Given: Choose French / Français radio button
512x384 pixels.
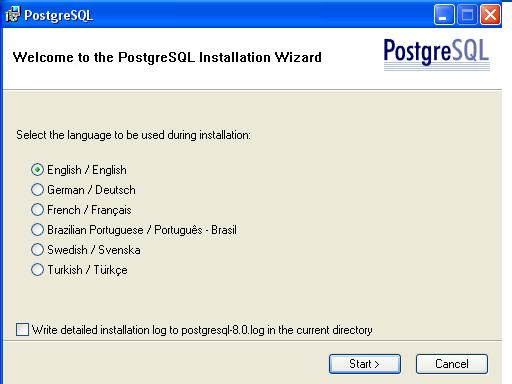Looking at the screenshot, I should click(37, 210).
